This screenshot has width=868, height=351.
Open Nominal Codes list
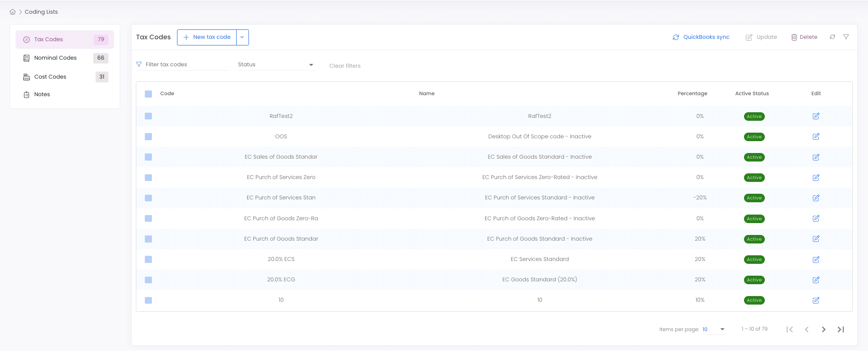point(65,58)
